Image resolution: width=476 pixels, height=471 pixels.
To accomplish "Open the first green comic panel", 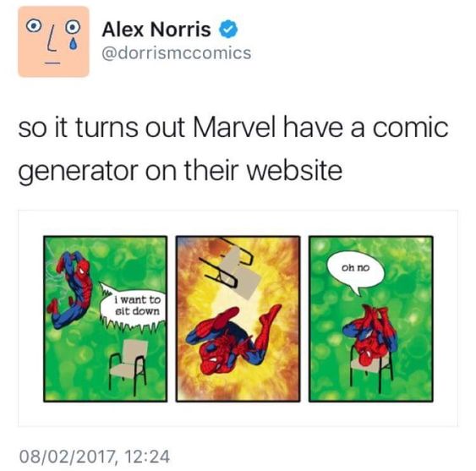I will (x=106, y=319).
